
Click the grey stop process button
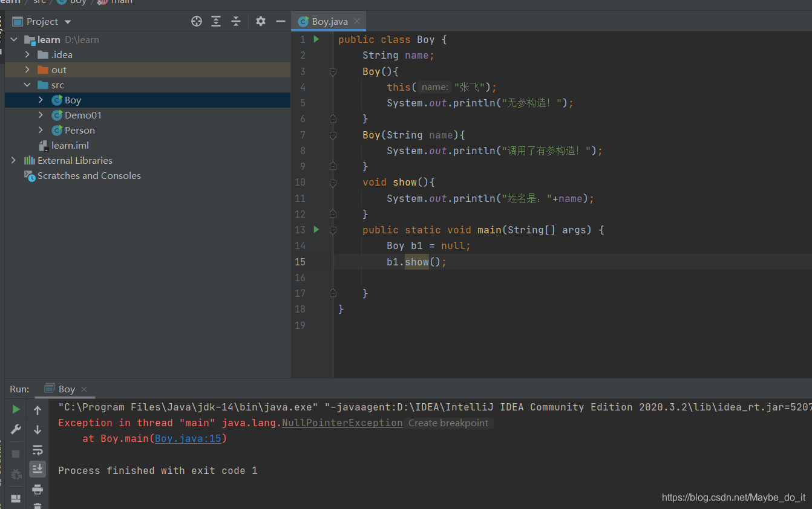pyautogui.click(x=16, y=453)
